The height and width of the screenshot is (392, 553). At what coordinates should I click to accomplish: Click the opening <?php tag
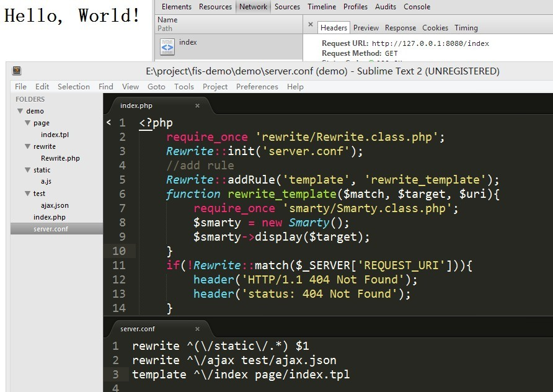[156, 123]
